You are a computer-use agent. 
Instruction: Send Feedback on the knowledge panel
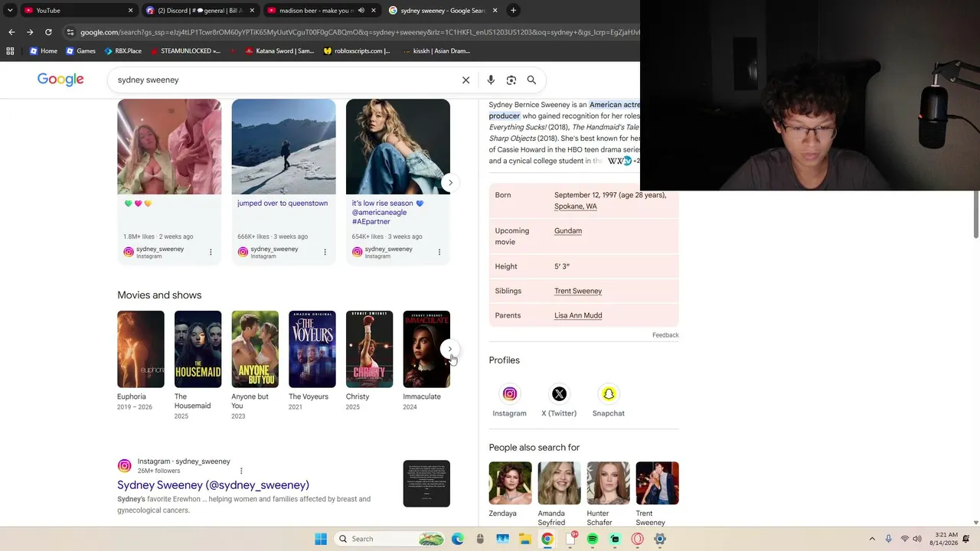665,335
